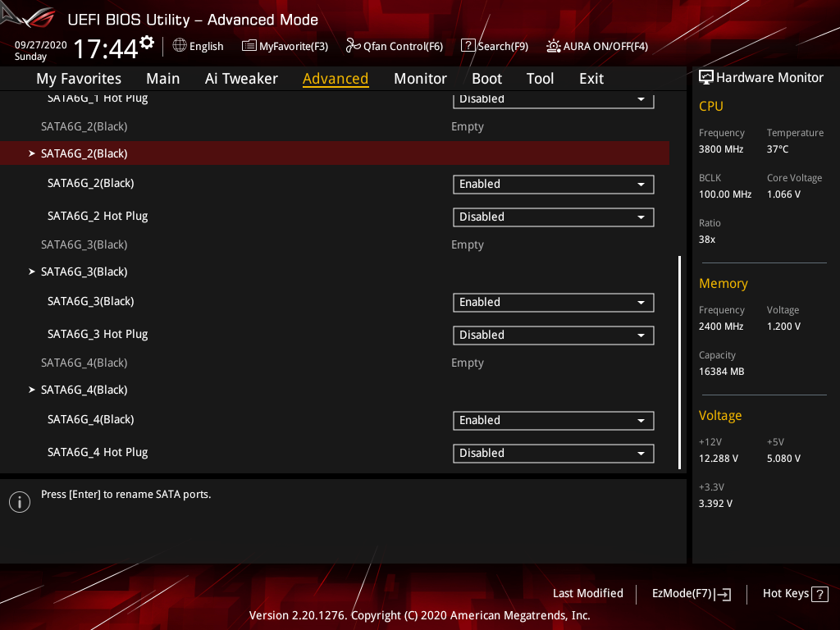Click CPU frequency 3800 MHz value

coord(721,149)
